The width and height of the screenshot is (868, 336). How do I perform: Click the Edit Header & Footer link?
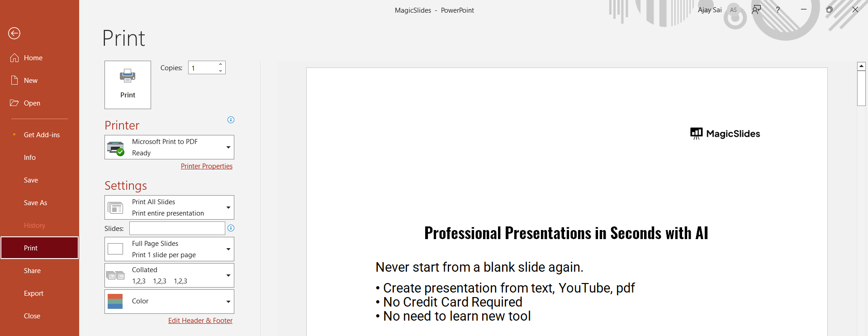coord(200,321)
